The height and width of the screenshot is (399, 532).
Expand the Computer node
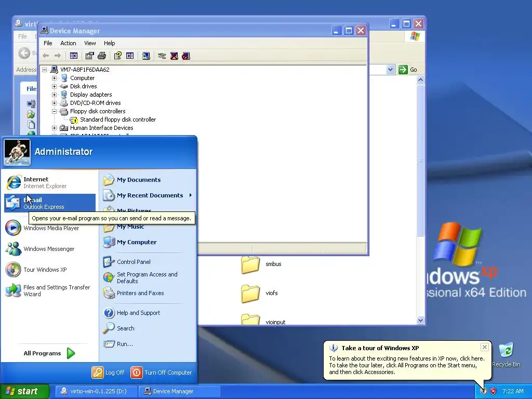click(54, 78)
